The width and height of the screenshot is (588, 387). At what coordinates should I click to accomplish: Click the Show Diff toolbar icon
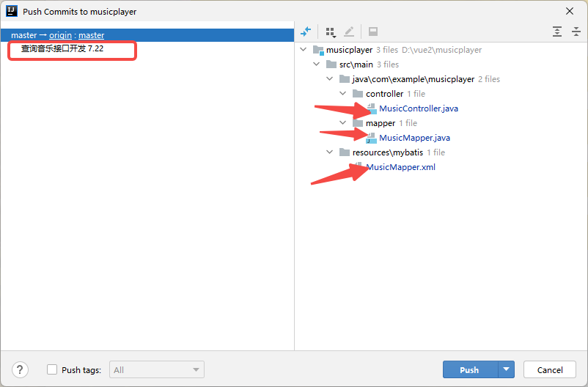click(306, 32)
